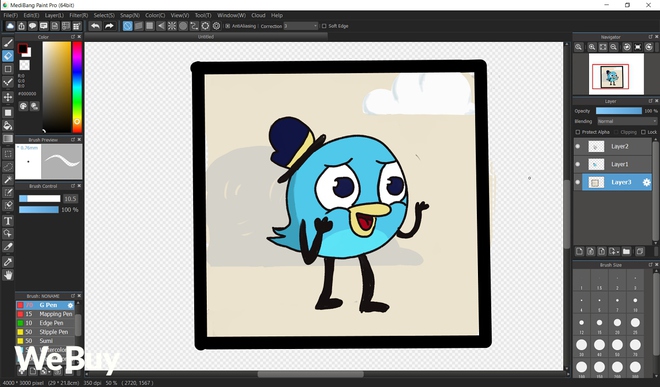Turn snap off using the blue snap icon
Viewport: 660px width, 387px height.
click(x=128, y=26)
